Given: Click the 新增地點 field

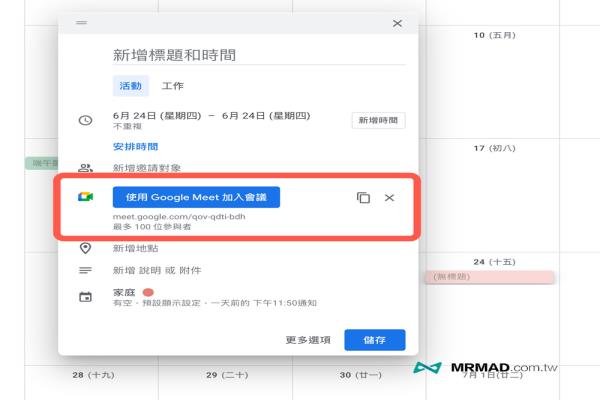Looking at the screenshot, I should click(135, 248).
